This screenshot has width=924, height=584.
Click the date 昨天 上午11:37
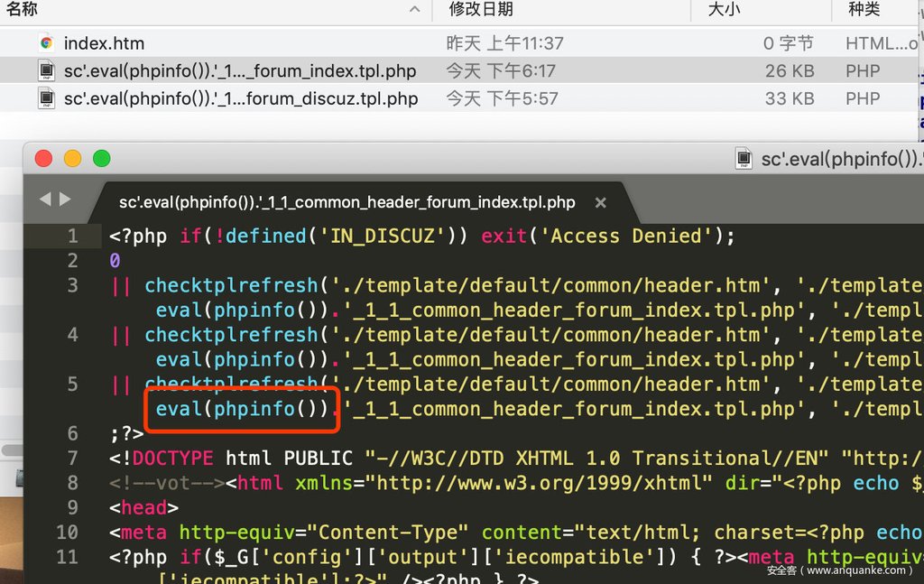coord(504,43)
